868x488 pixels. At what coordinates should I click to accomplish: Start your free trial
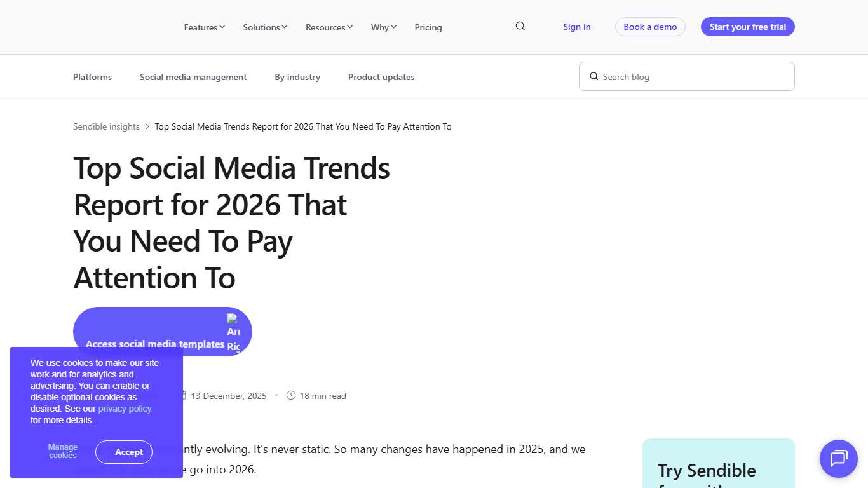pyautogui.click(x=747, y=27)
